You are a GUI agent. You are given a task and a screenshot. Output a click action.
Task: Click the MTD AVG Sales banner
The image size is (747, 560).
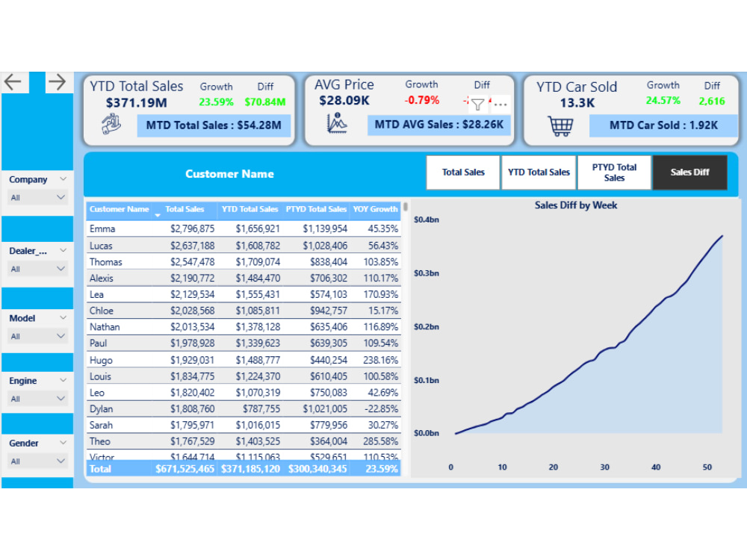[x=438, y=125]
